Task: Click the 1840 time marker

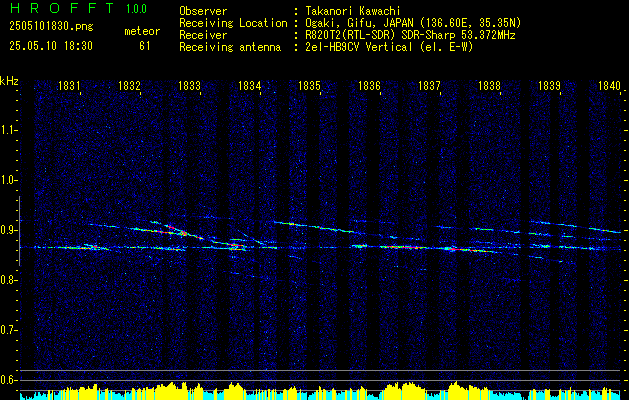Action: click(x=609, y=85)
